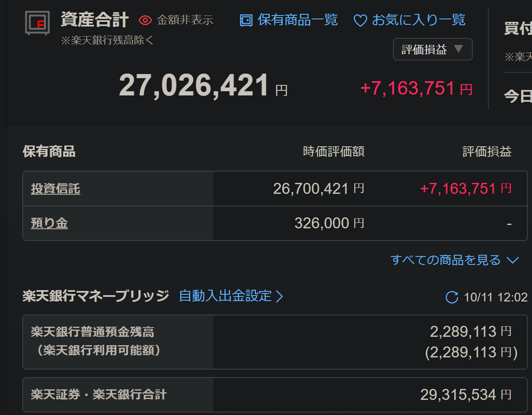Open 自動入出金設定 settings link
This screenshot has height=415, width=532.
click(225, 296)
